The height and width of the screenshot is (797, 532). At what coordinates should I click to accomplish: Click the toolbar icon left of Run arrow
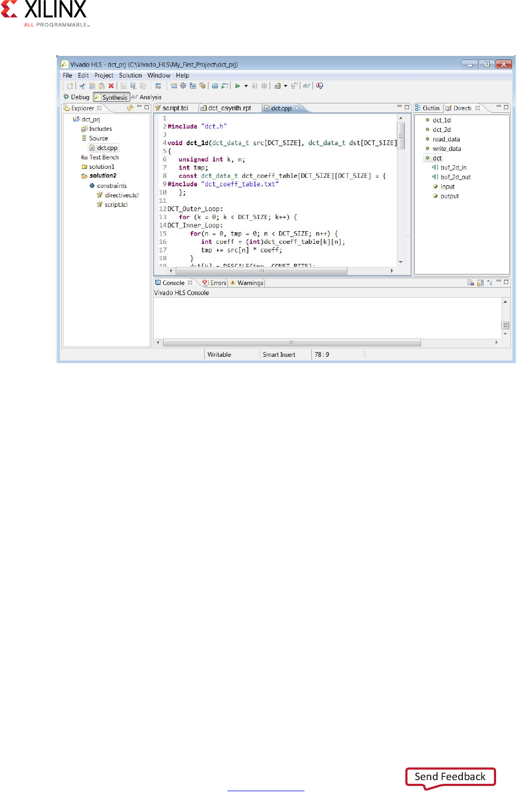pyautogui.click(x=225, y=86)
